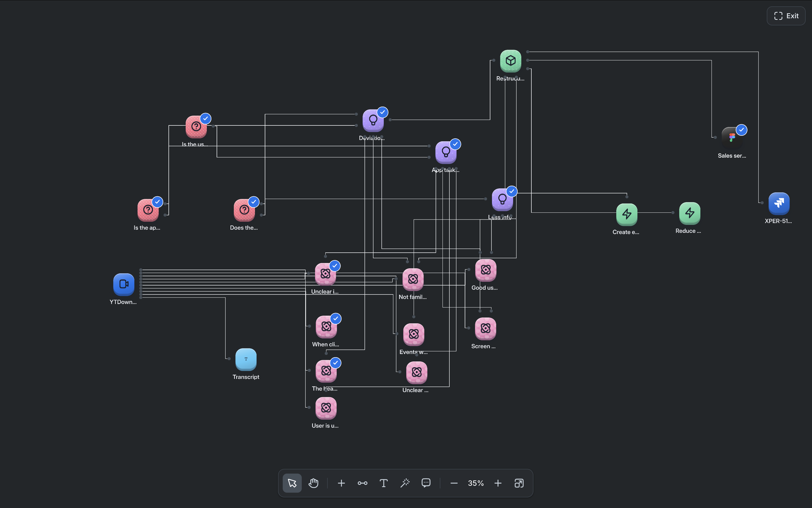
Task: Open the 'Is the us...' question node
Action: point(196,127)
